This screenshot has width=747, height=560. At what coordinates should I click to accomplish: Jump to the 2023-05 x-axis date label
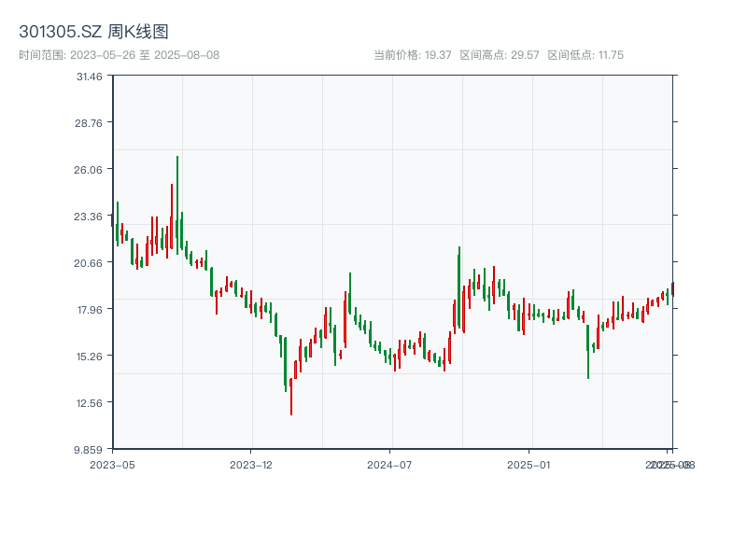(112, 464)
